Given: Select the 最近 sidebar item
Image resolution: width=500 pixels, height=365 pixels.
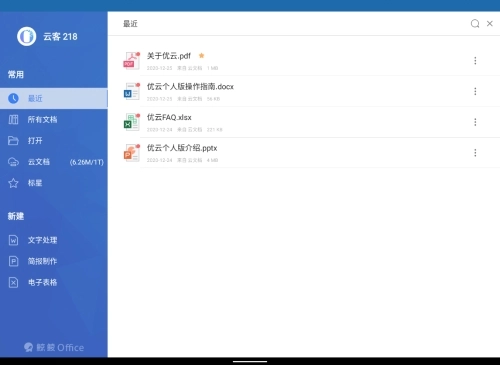Looking at the screenshot, I should pos(54,98).
